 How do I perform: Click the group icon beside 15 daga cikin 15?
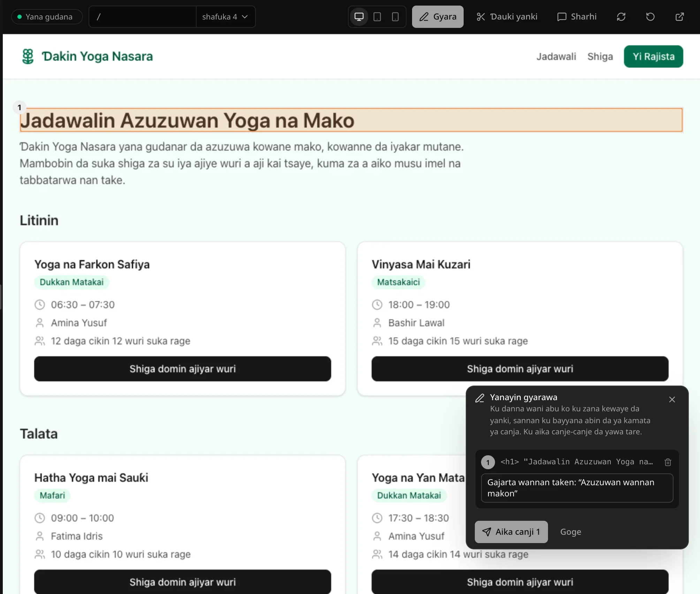[x=377, y=341]
